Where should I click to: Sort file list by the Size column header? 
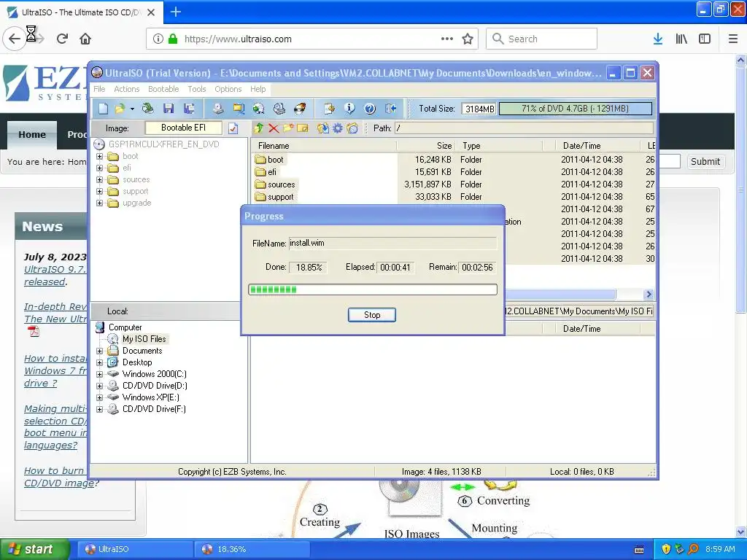click(425, 146)
